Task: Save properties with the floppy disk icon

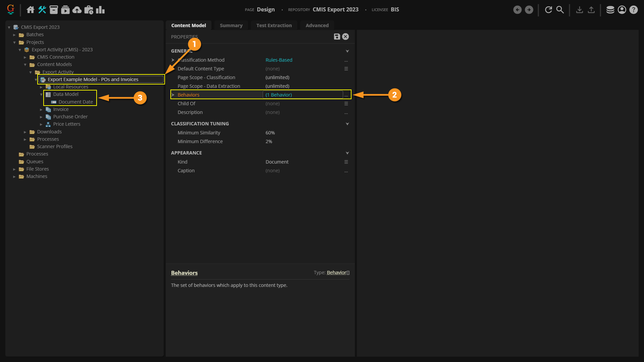Action: click(337, 37)
